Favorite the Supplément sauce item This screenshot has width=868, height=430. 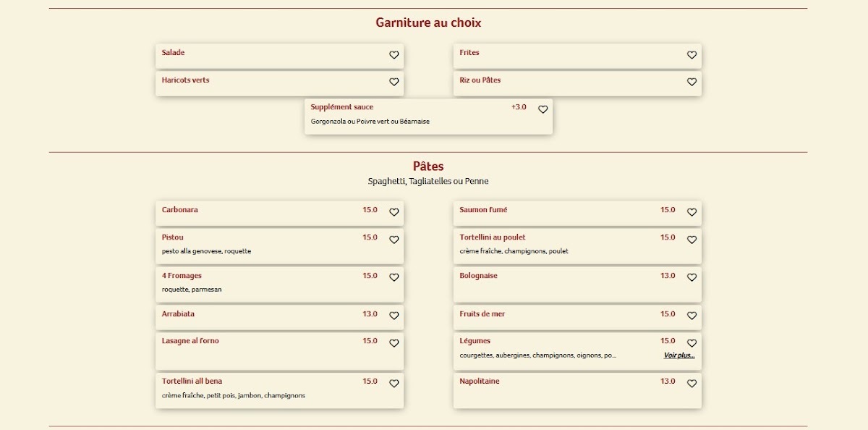[x=542, y=110]
